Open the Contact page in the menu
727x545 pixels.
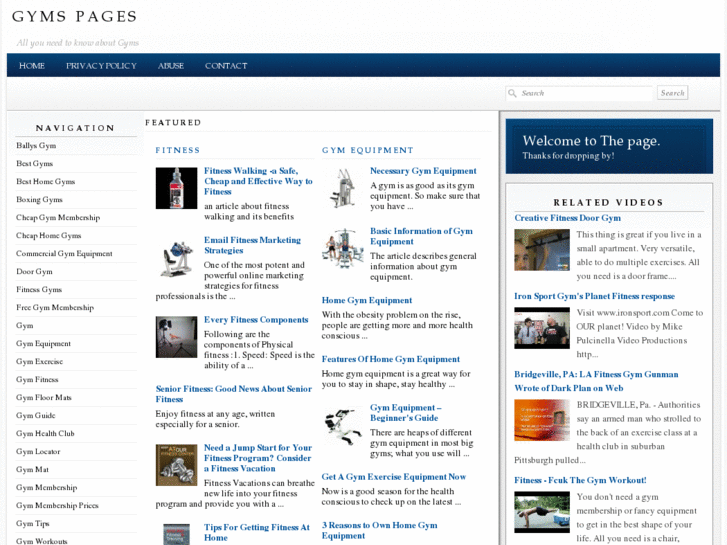tap(226, 66)
